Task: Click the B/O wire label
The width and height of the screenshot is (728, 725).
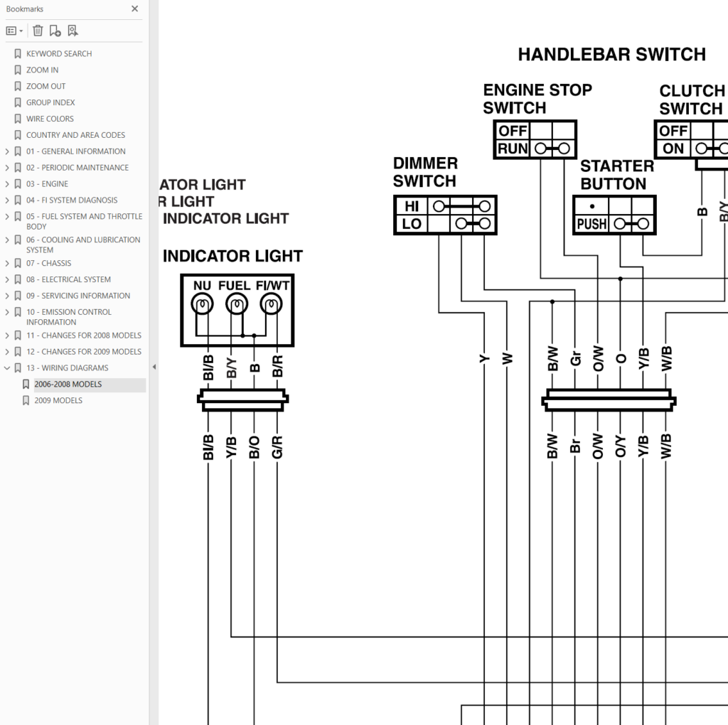Action: pyautogui.click(x=255, y=448)
